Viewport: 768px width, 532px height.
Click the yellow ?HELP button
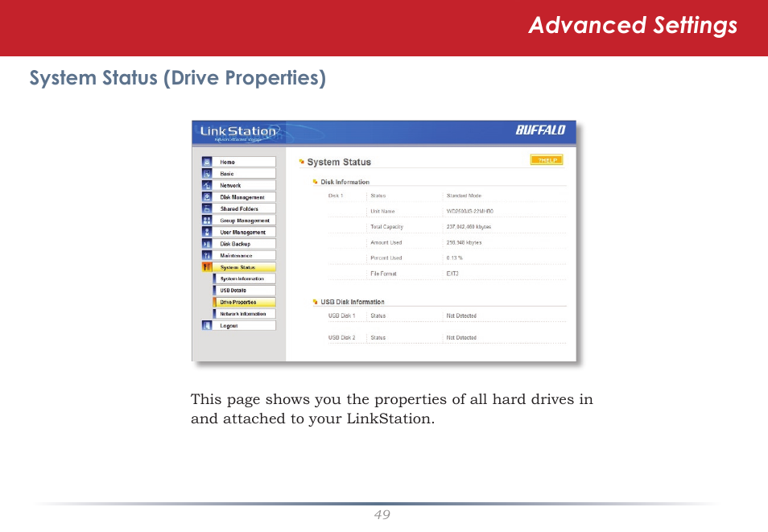[x=547, y=160]
